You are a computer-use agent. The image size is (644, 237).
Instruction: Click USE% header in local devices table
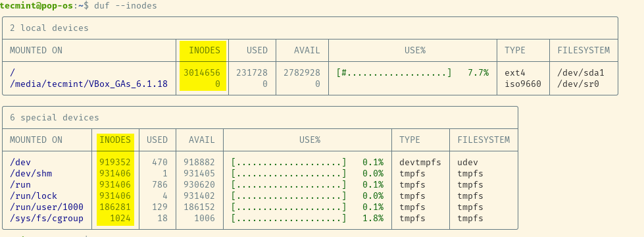click(x=415, y=50)
